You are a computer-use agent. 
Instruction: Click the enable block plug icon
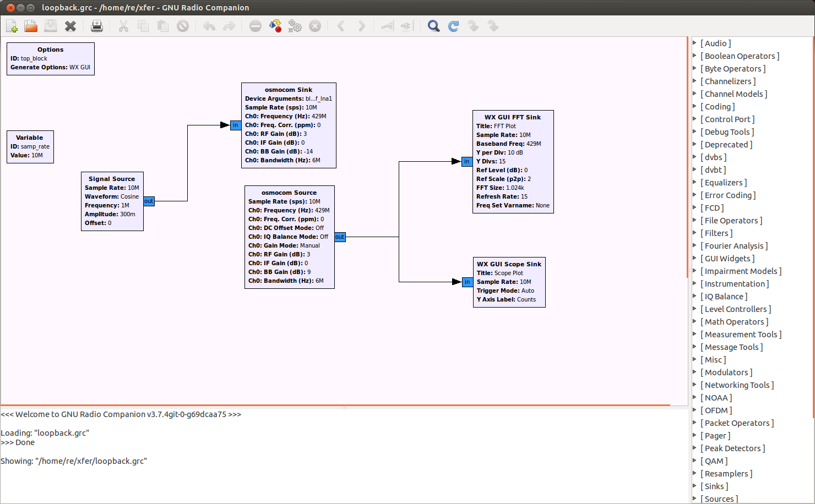tap(388, 26)
